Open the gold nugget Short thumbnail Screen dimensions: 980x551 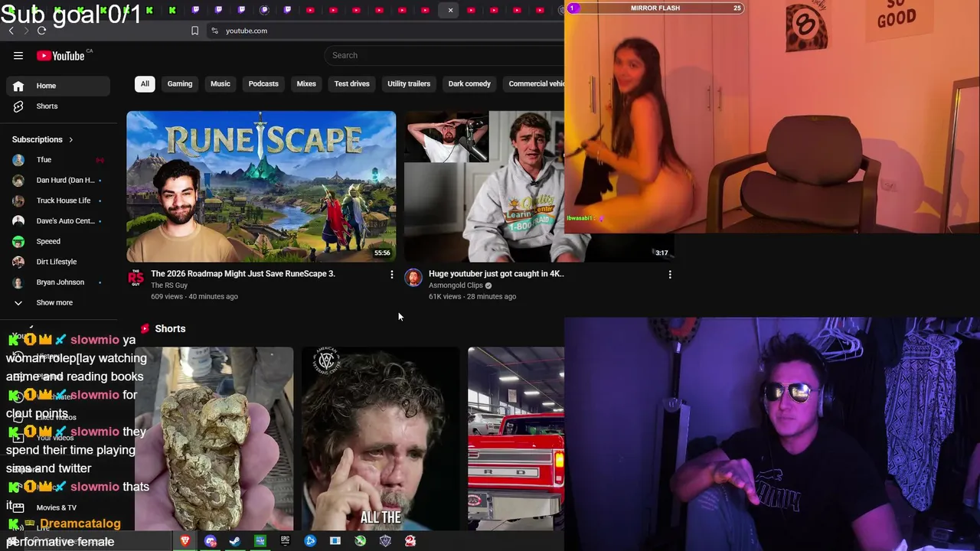[214, 439]
